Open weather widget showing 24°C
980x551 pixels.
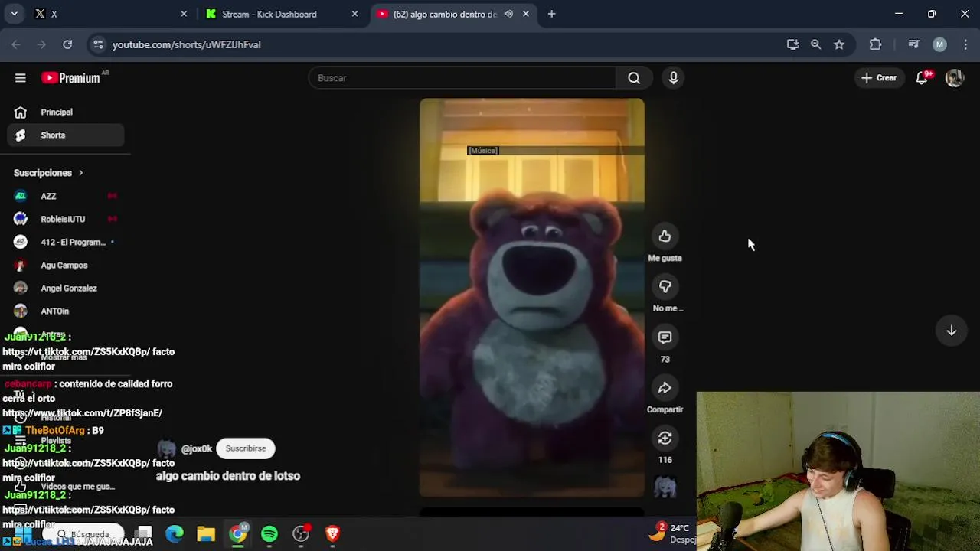tap(672, 533)
